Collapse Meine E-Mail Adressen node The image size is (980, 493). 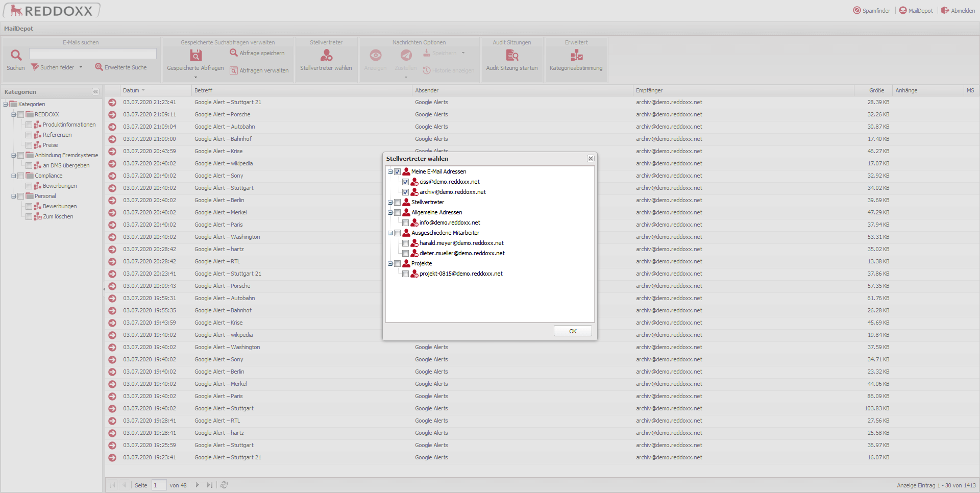coord(390,171)
